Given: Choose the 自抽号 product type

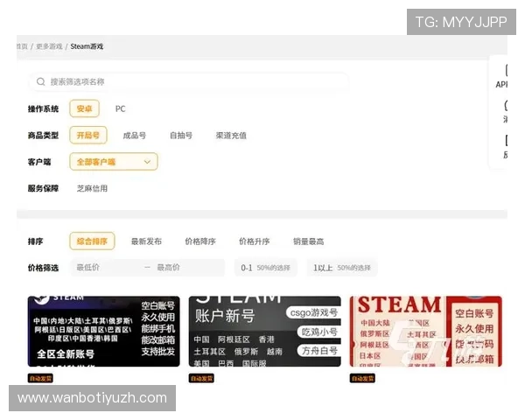Looking at the screenshot, I should tap(181, 136).
